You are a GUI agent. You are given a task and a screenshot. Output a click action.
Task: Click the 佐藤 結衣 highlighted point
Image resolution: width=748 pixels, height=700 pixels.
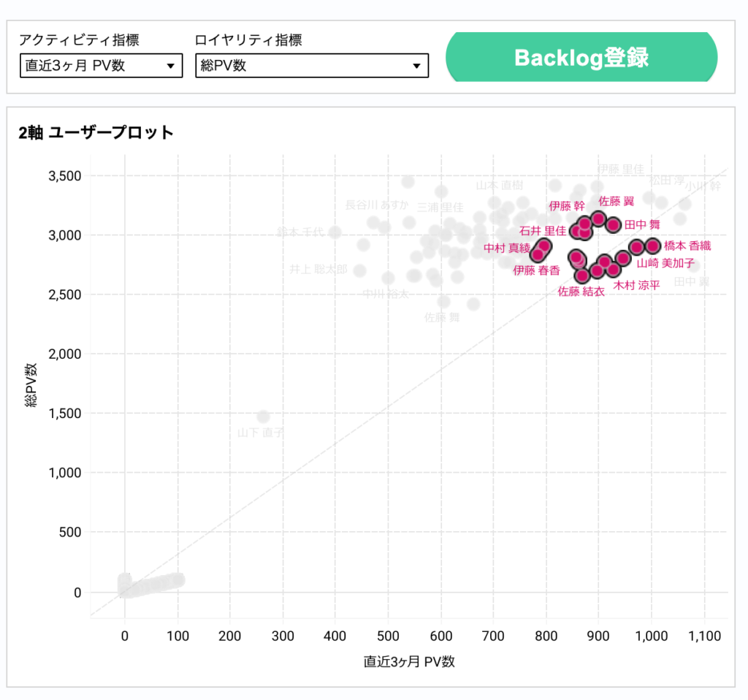point(582,275)
